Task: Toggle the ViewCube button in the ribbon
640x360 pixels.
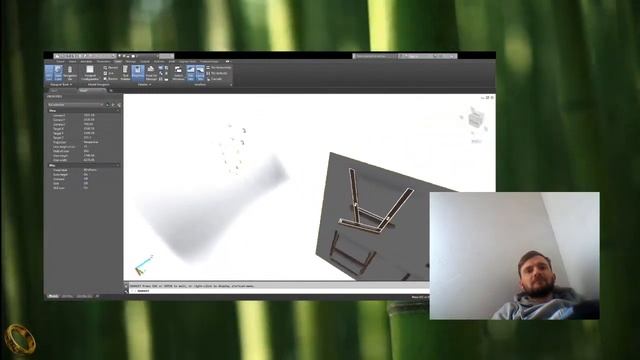Action: (x=58, y=73)
